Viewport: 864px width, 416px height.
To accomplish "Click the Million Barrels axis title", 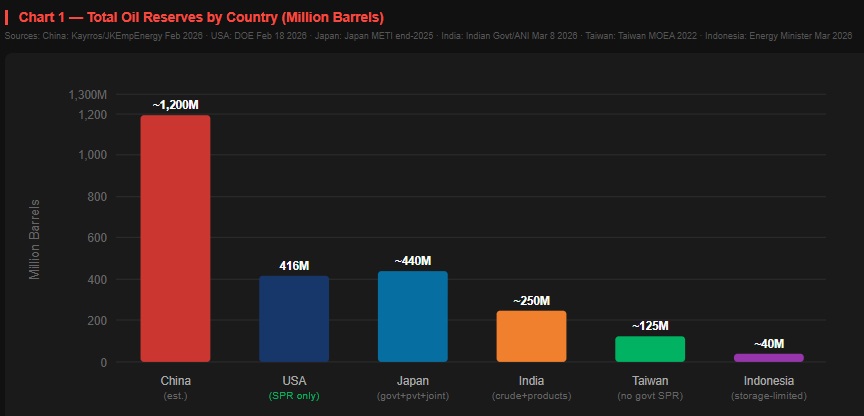I will tap(35, 239).
